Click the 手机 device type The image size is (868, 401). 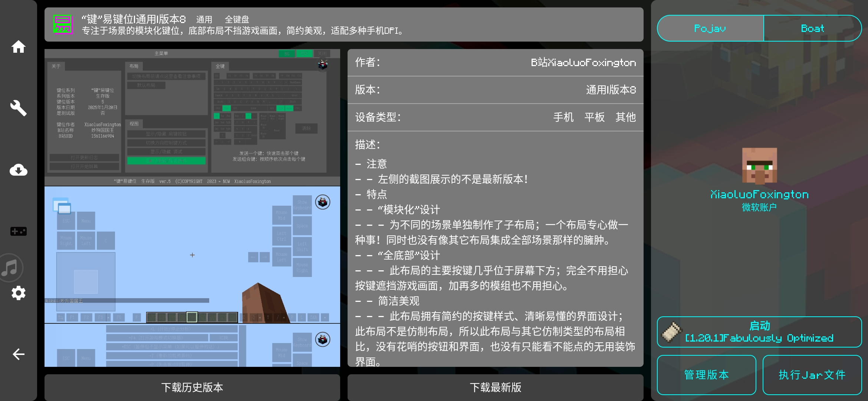pyautogui.click(x=563, y=117)
